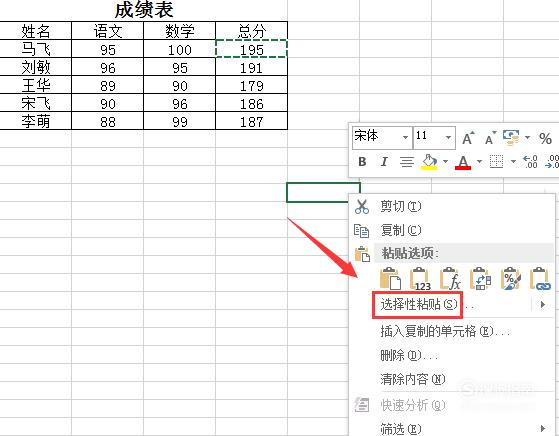The image size is (559, 436).
Task: Click the Bold button in mini toolbar
Action: click(x=362, y=162)
